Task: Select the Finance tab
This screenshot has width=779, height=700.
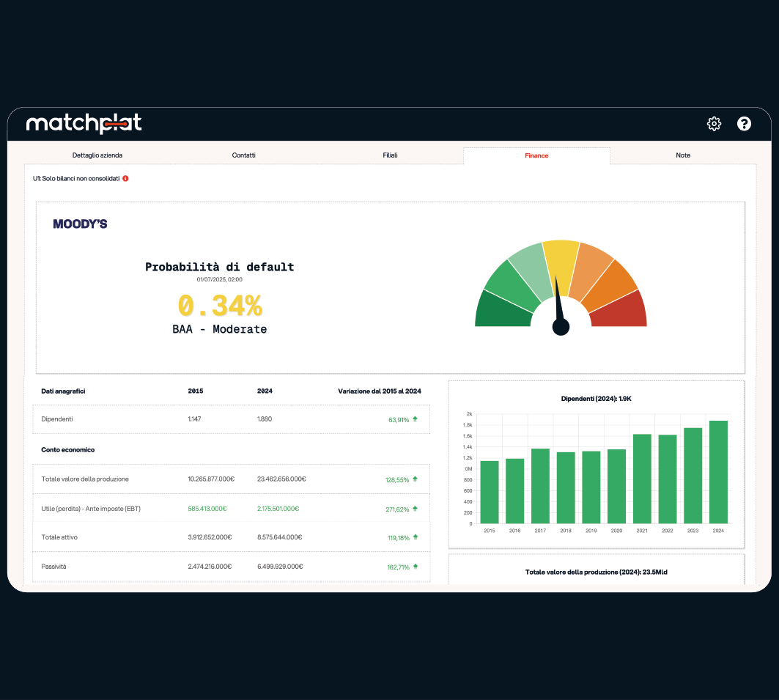Action: (x=536, y=155)
